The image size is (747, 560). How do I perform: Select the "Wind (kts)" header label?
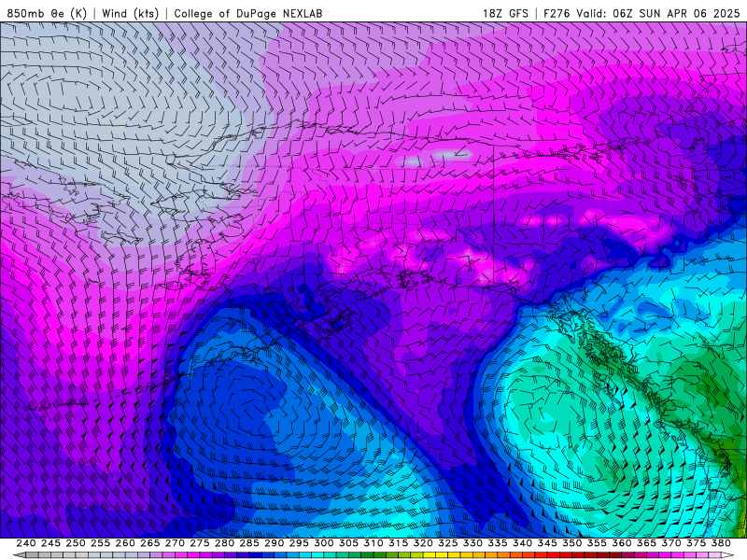130,13
